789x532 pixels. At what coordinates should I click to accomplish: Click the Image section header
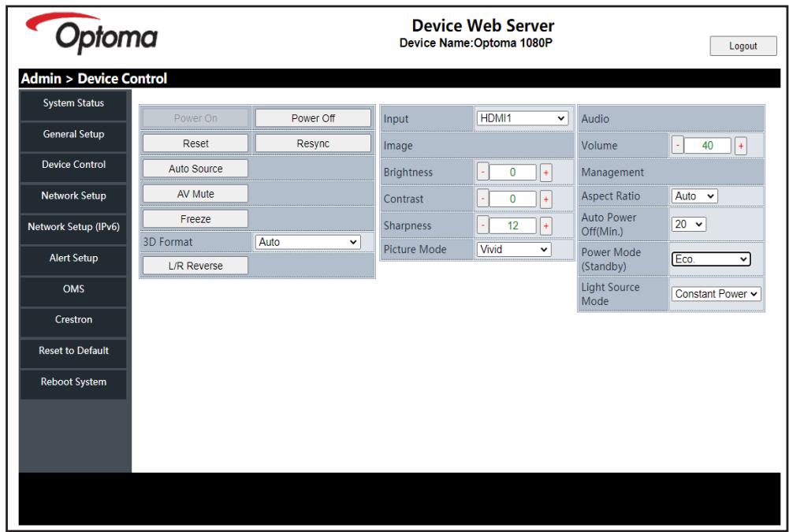[x=477, y=146]
